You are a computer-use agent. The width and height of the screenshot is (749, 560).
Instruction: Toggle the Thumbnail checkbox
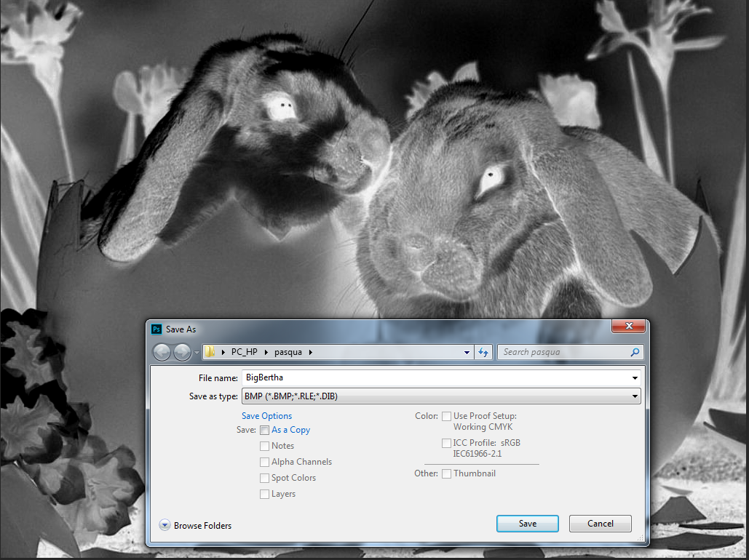(447, 473)
